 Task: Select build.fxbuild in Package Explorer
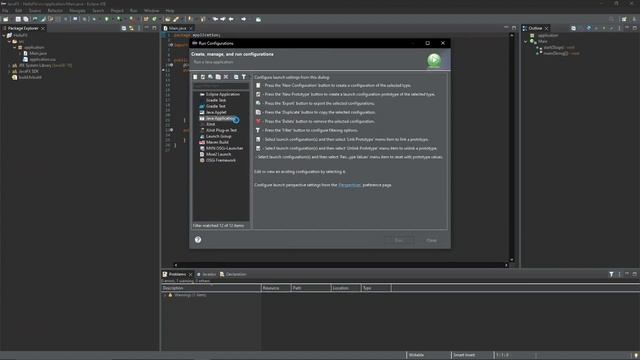(27, 77)
